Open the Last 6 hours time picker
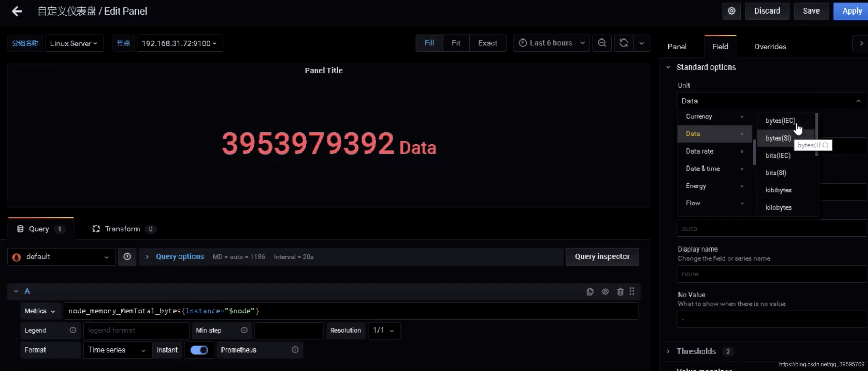This screenshot has height=371, width=868. pyautogui.click(x=552, y=43)
